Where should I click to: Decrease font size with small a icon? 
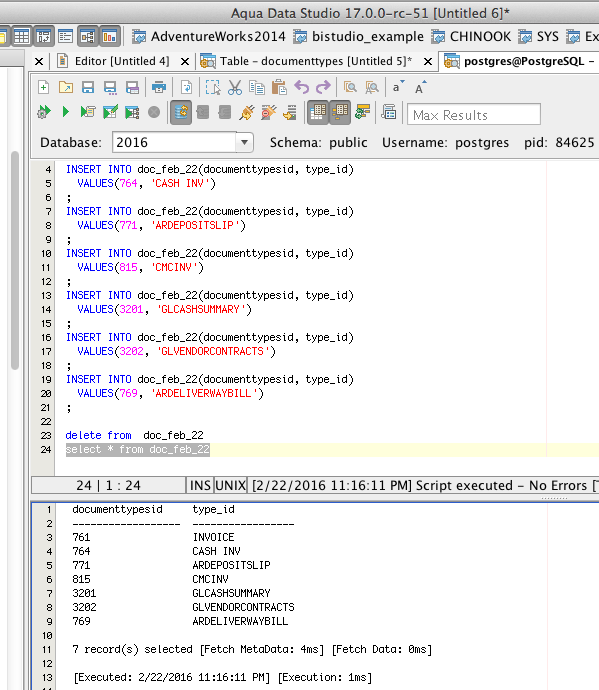(398, 87)
